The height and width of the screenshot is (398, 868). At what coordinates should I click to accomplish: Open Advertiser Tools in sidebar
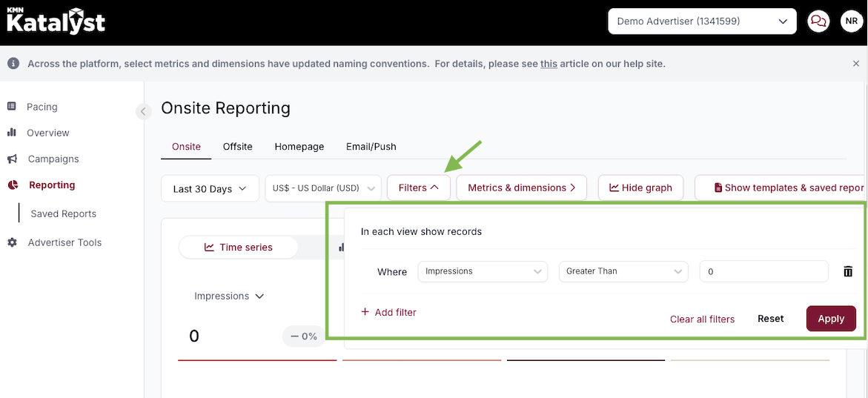pos(64,242)
